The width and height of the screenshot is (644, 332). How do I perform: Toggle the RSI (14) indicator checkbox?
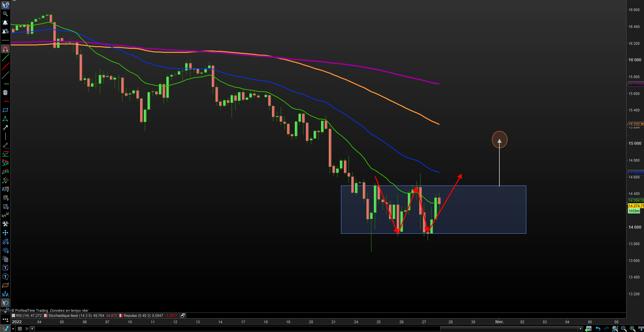point(13,316)
